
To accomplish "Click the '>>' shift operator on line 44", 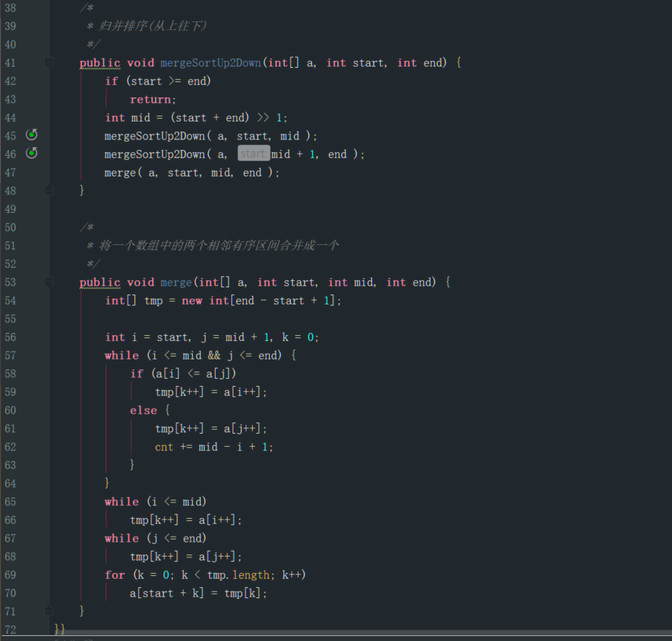I will coord(263,118).
